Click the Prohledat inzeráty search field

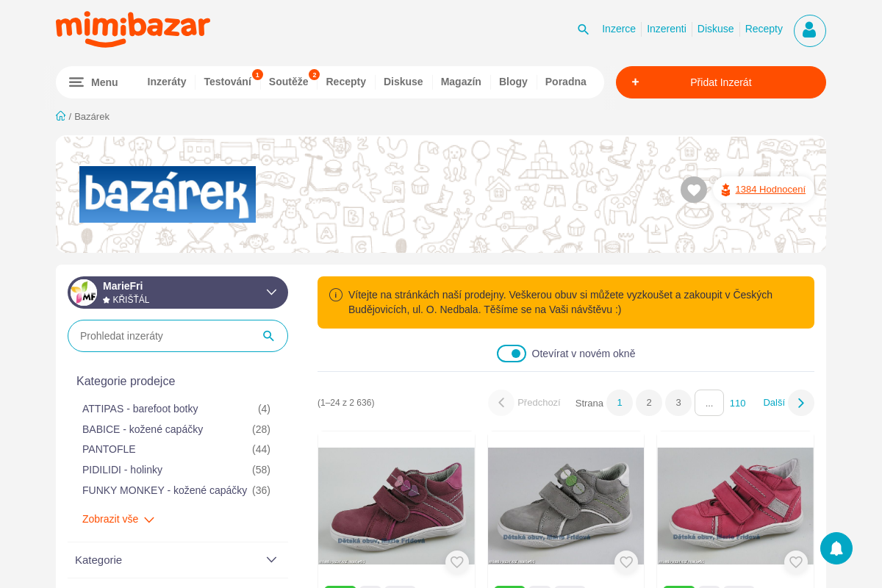pos(178,336)
